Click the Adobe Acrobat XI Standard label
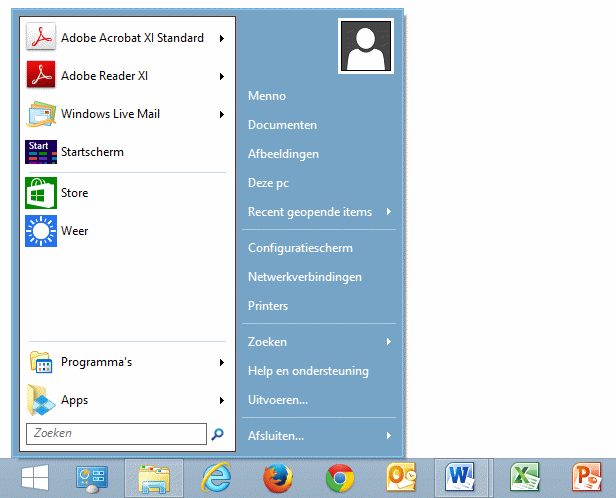This screenshot has width=616, height=498. tap(132, 38)
